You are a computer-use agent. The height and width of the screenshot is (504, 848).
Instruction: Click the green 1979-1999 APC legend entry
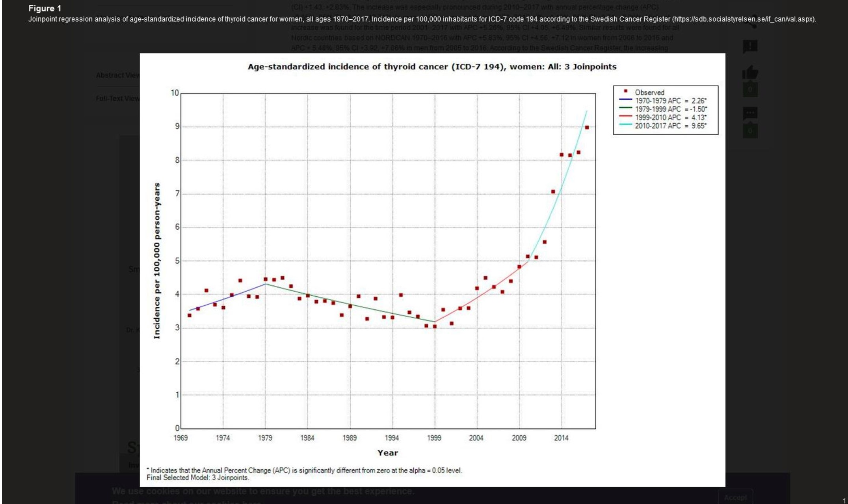[670, 109]
